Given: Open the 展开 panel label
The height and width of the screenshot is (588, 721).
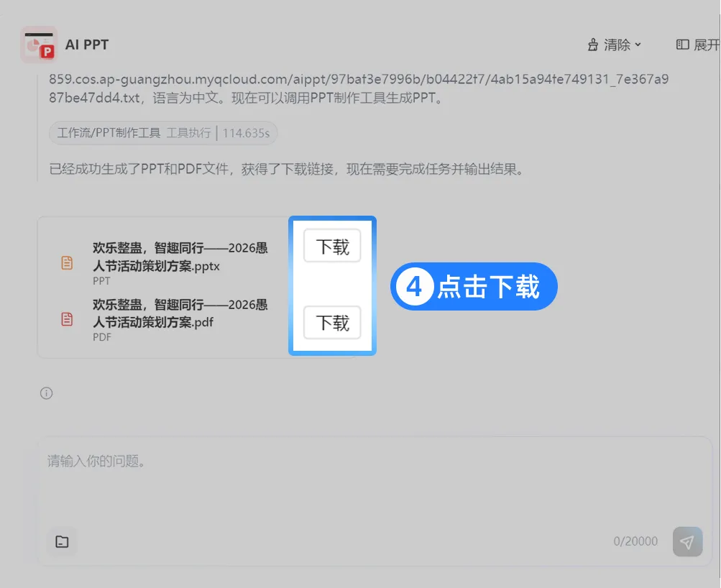Looking at the screenshot, I should pyautogui.click(x=707, y=45).
